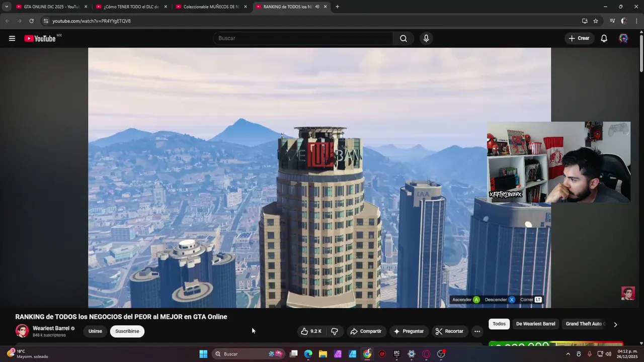Close the GTA ONLINE DIC 2025 tab
This screenshot has height=362, width=644.
coord(86,7)
